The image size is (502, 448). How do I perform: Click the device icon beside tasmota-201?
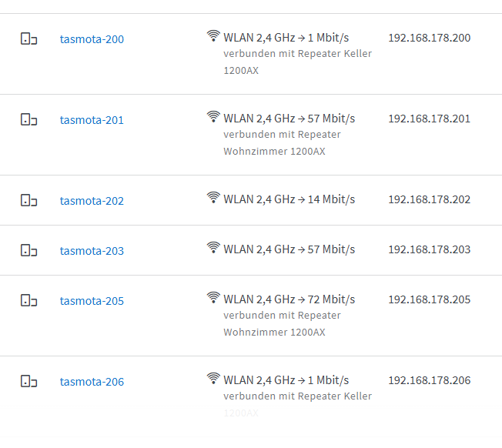[28, 119]
